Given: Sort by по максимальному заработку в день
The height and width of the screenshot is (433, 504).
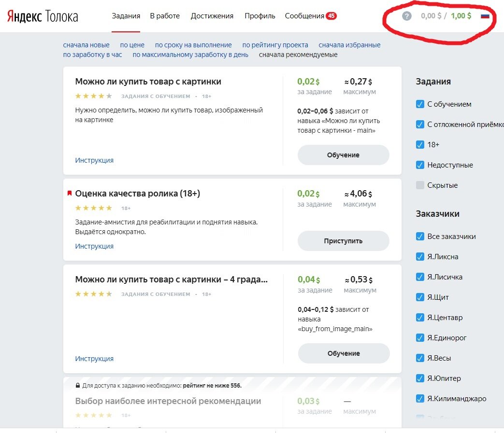Looking at the screenshot, I should 190,55.
